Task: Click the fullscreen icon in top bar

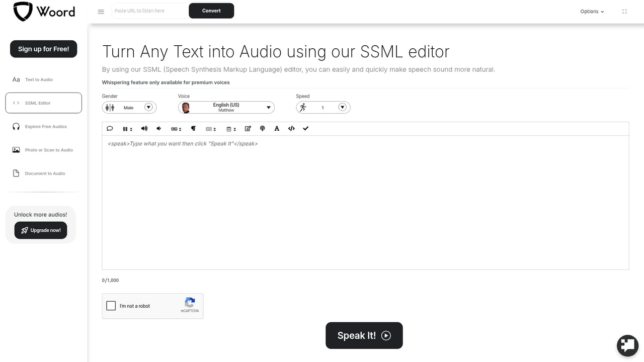Action: click(x=625, y=12)
